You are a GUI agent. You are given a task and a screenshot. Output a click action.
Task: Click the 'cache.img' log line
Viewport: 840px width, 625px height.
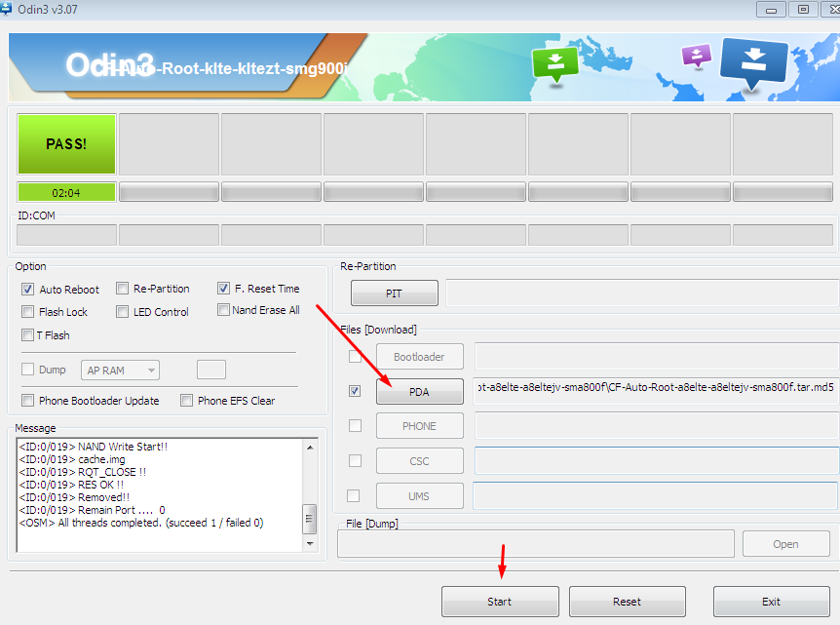coord(72,459)
